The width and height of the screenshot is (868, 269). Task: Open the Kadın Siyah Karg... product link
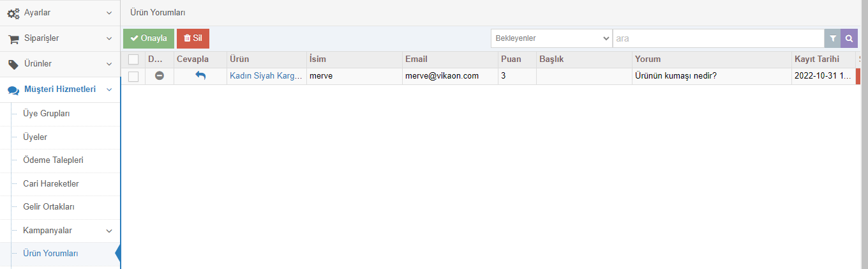point(266,76)
